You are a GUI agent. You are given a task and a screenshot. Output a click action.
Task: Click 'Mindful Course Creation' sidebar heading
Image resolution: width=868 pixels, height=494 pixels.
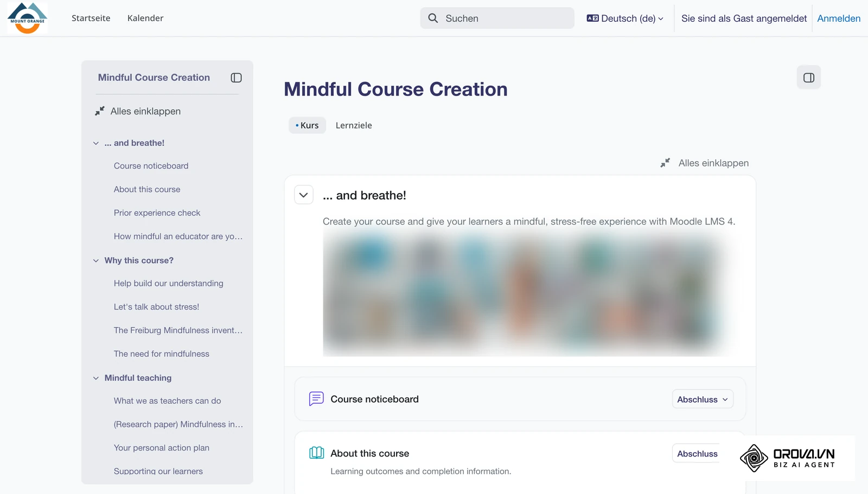tap(154, 78)
